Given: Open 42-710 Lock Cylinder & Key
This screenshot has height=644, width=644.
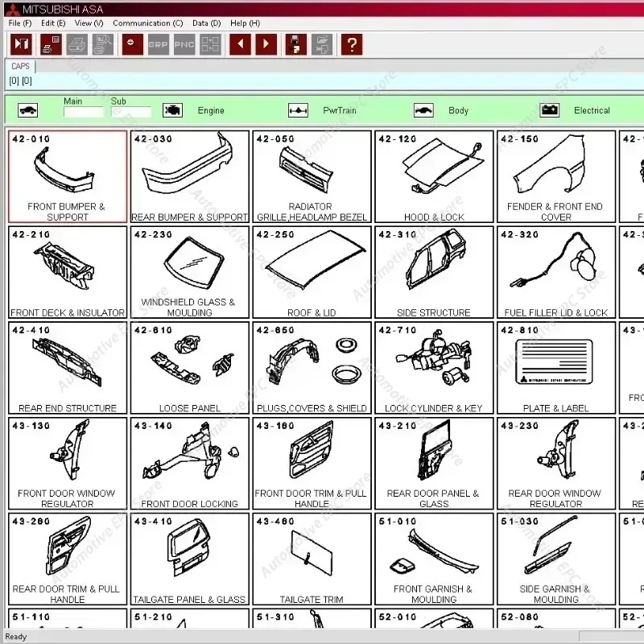Looking at the screenshot, I should [x=434, y=368].
